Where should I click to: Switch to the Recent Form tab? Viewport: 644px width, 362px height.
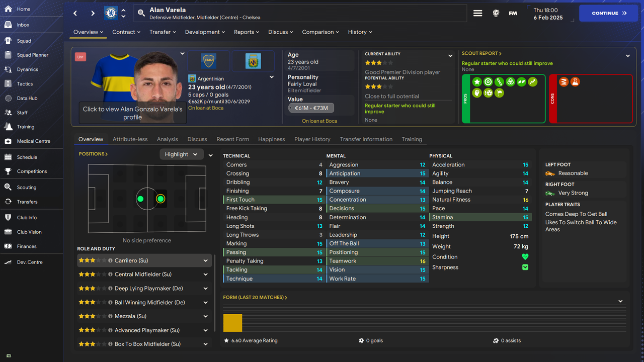(233, 139)
